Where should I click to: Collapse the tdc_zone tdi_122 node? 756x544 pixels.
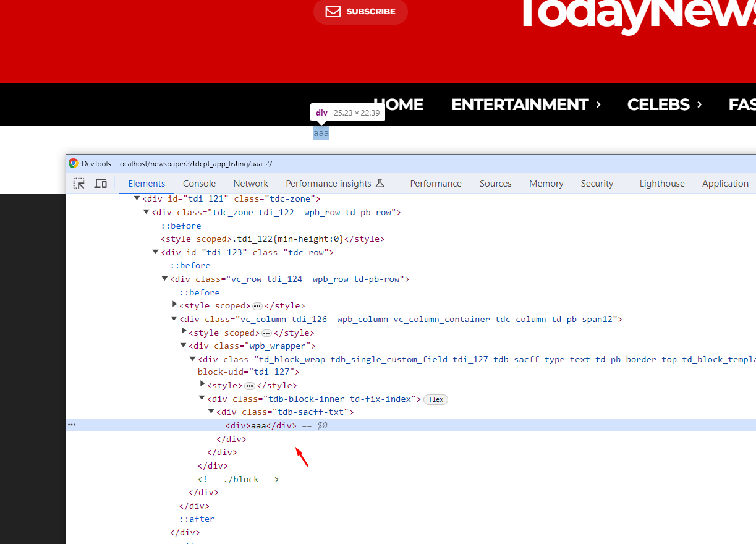tap(146, 212)
